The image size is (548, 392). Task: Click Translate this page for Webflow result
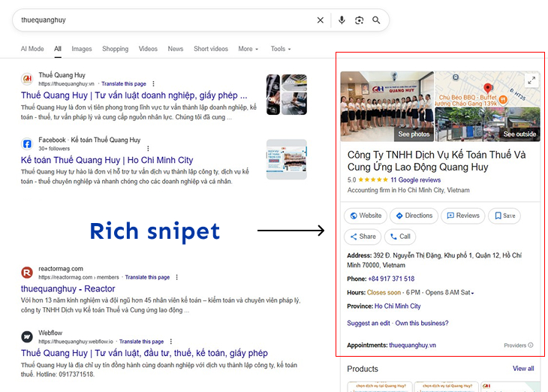tap(142, 342)
